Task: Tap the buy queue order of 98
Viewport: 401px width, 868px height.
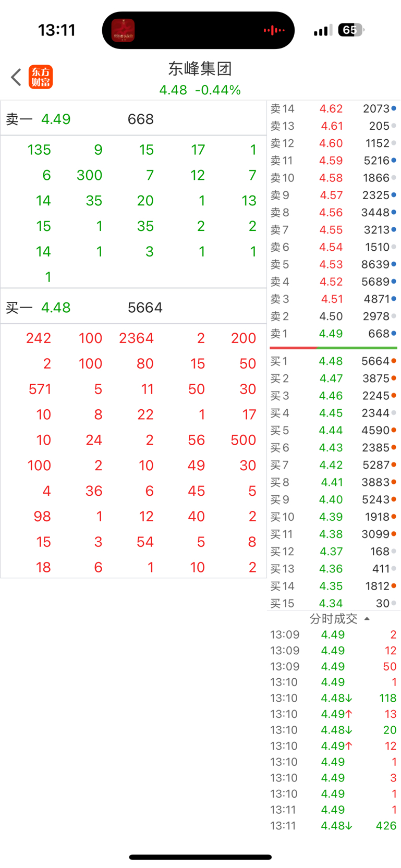Action: pyautogui.click(x=42, y=517)
